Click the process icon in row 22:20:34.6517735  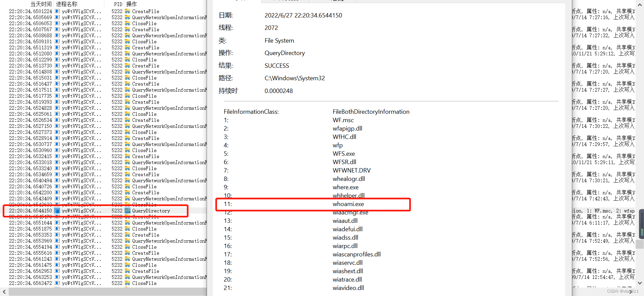pos(57,96)
